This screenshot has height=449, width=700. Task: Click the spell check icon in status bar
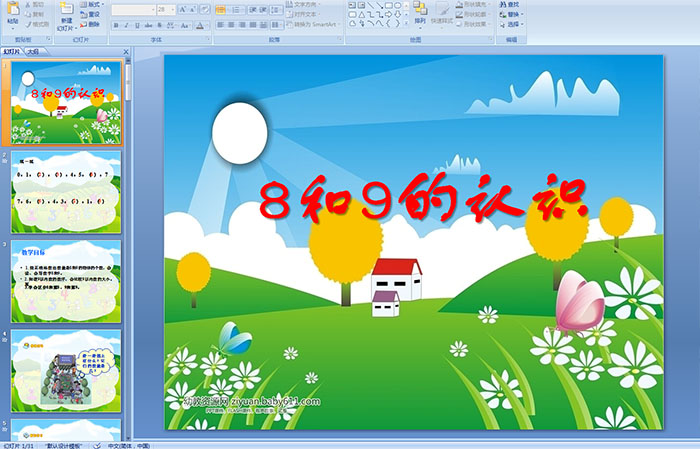click(x=96, y=445)
